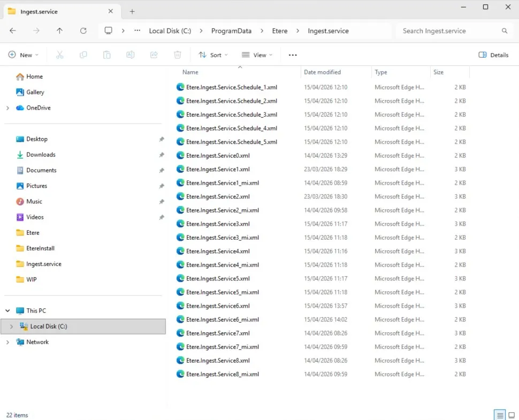Image resolution: width=519 pixels, height=420 pixels.
Task: Select Etere.Ingest.Service6_mi.xml file
Action: [x=222, y=319]
